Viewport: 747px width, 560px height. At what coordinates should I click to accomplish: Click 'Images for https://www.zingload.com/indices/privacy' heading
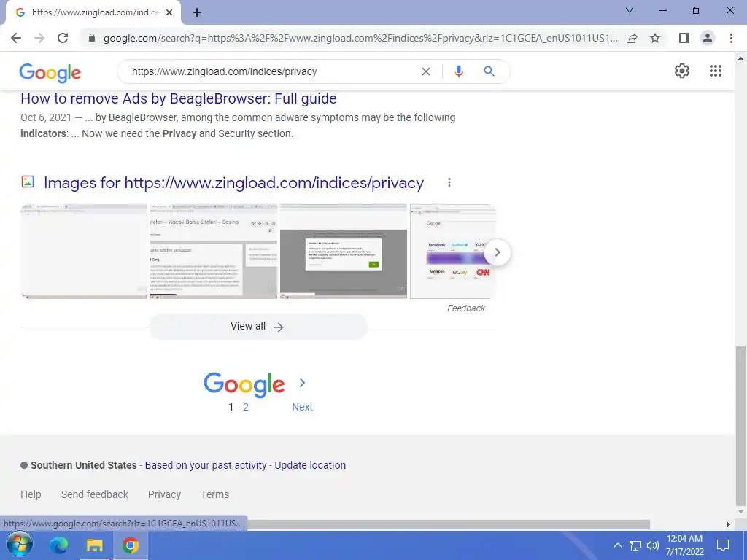[x=234, y=183]
